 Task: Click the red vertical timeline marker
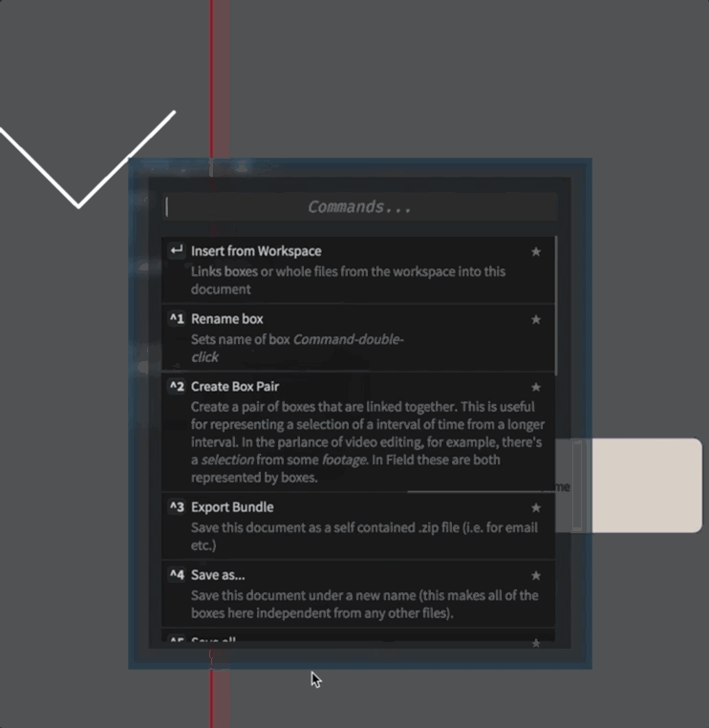[219, 79]
